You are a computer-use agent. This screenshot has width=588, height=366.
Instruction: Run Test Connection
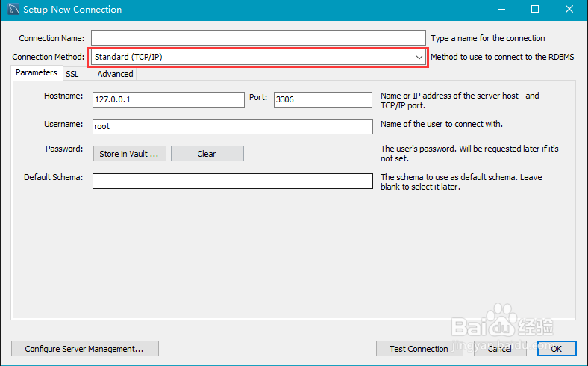[419, 349]
